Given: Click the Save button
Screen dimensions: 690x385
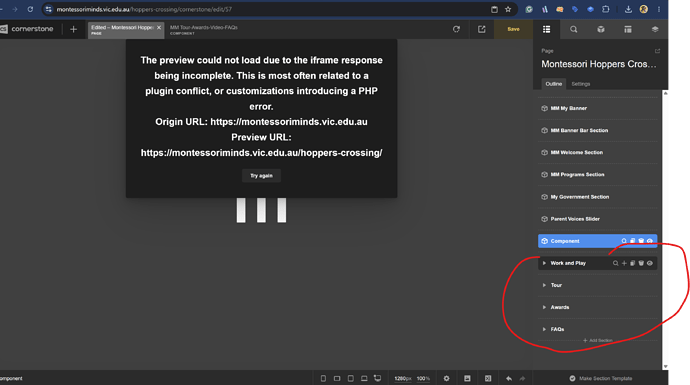Looking at the screenshot, I should coord(514,29).
